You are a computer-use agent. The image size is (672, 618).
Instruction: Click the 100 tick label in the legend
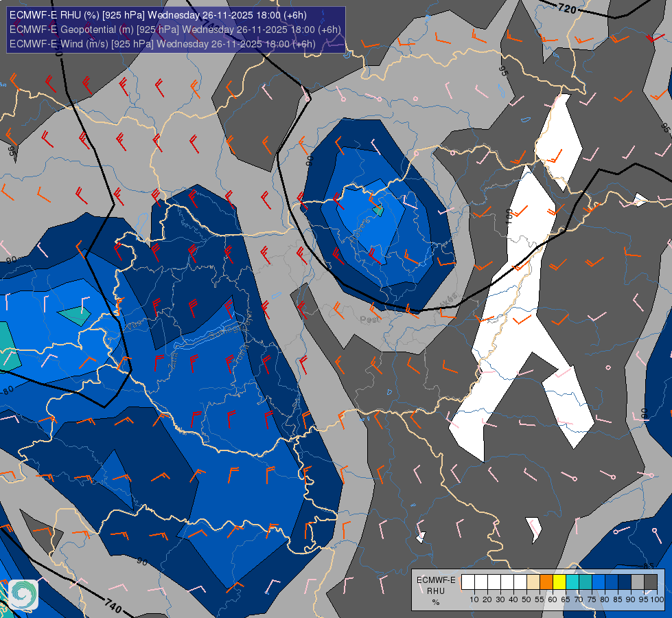pyautogui.click(x=657, y=599)
